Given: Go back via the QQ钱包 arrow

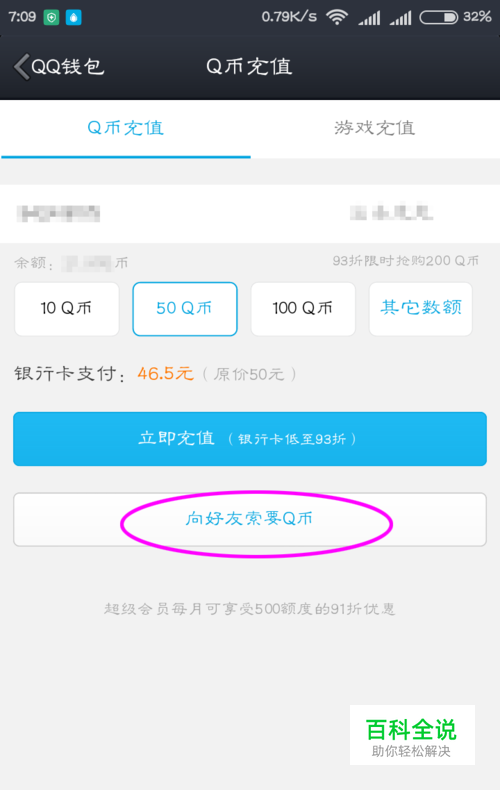Looking at the screenshot, I should 58,67.
